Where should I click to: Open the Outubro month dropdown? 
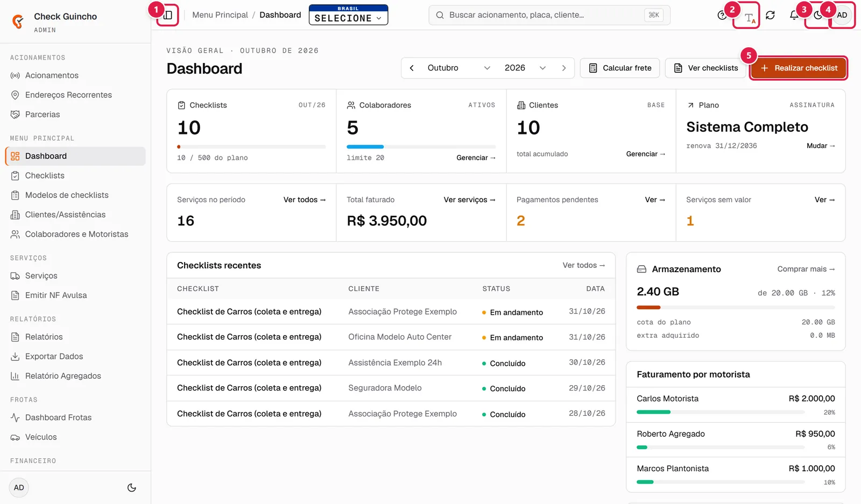tap(459, 68)
